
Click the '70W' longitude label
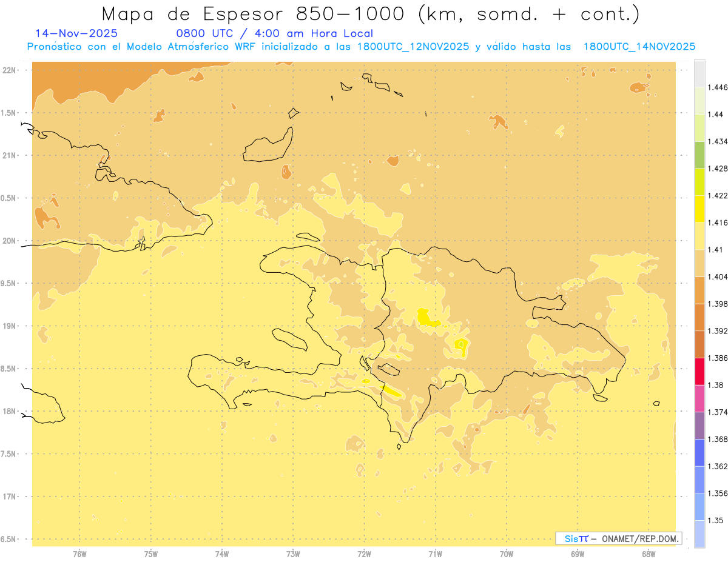507,554
